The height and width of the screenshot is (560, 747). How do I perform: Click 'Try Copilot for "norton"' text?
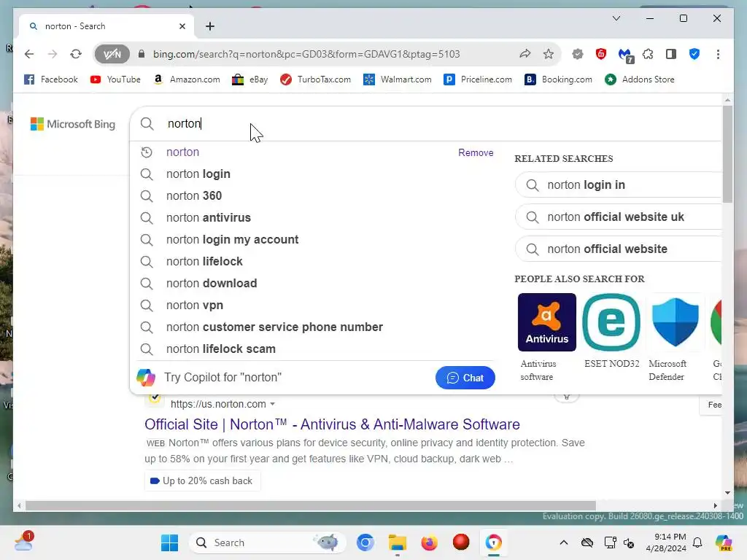point(223,378)
